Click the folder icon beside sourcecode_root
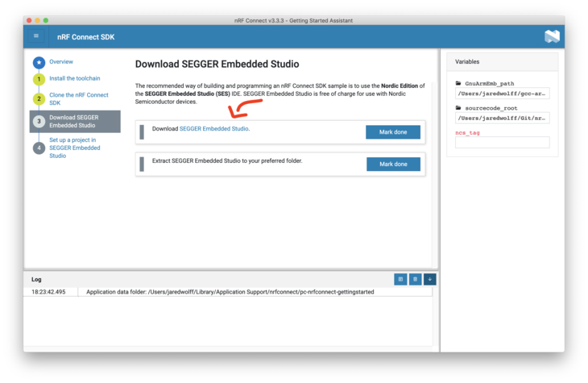 458,107
